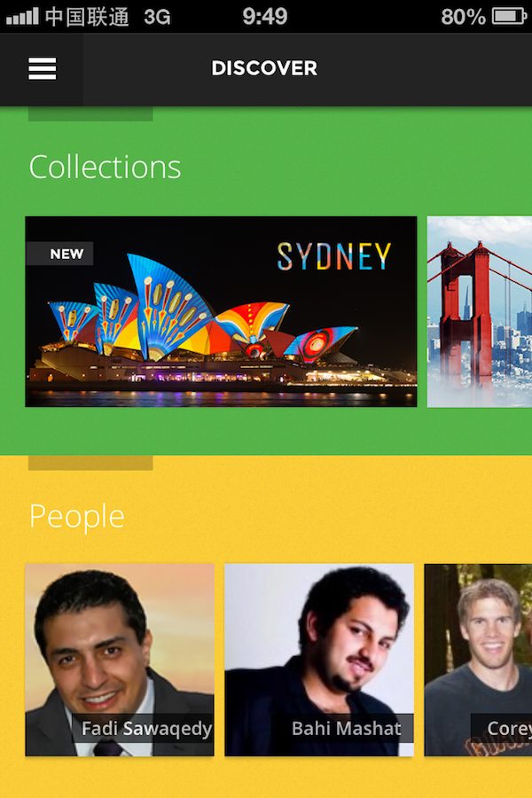Open the Sydney collection thumbnail

click(x=221, y=311)
